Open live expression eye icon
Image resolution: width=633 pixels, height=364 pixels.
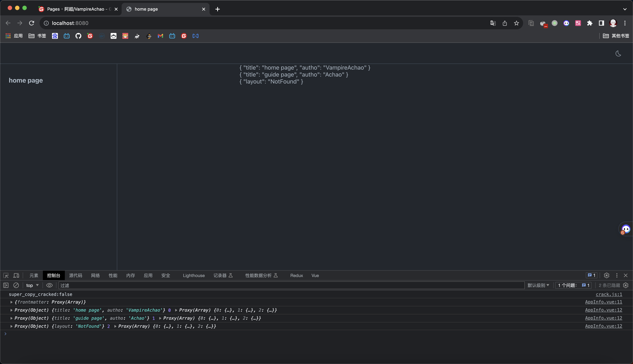coord(49,285)
